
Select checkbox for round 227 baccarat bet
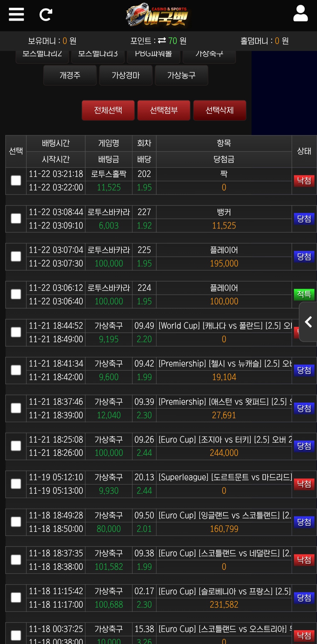[x=16, y=218]
